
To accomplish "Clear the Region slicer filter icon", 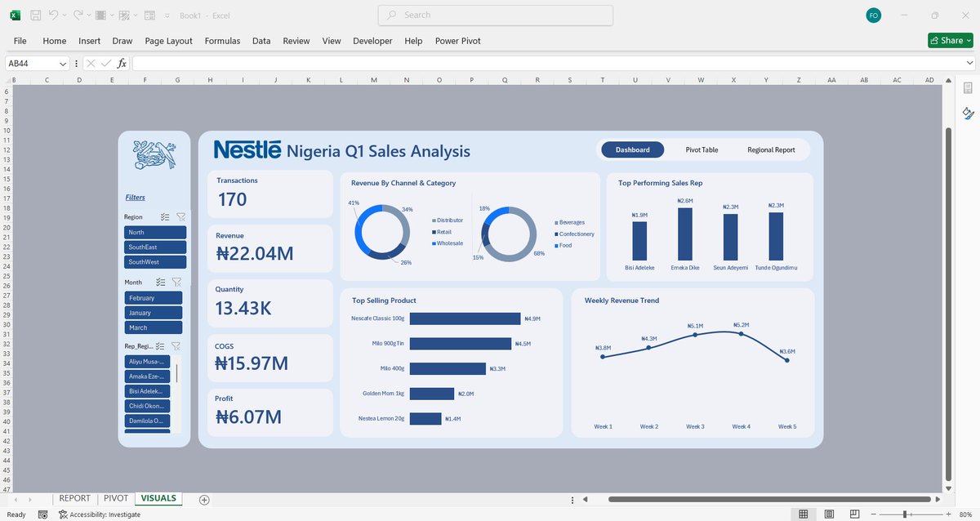I will tap(180, 217).
